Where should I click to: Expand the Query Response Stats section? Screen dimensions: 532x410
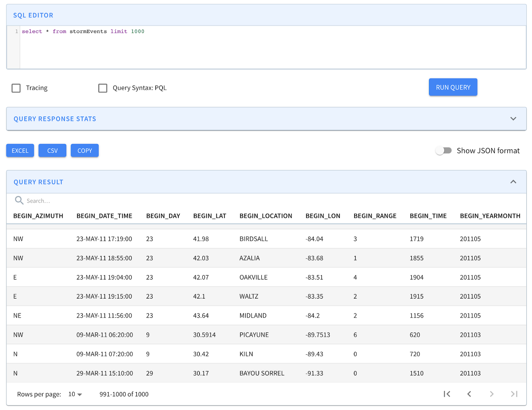click(513, 118)
